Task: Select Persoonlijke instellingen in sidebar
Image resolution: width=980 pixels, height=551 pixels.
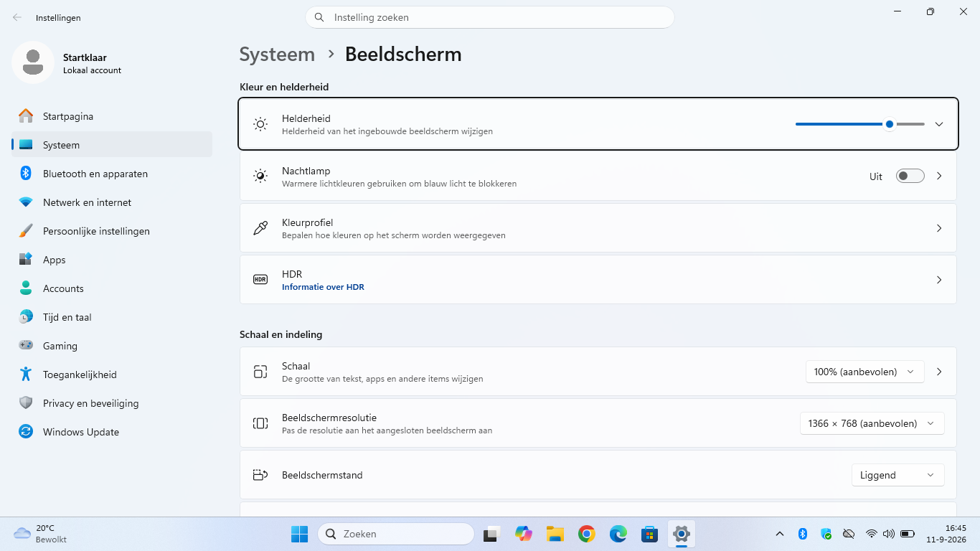Action: (x=112, y=231)
